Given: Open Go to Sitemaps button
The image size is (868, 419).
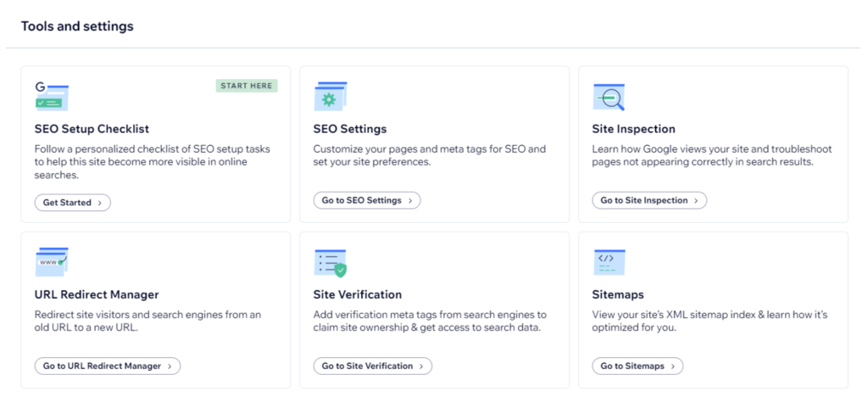Looking at the screenshot, I should [x=637, y=366].
